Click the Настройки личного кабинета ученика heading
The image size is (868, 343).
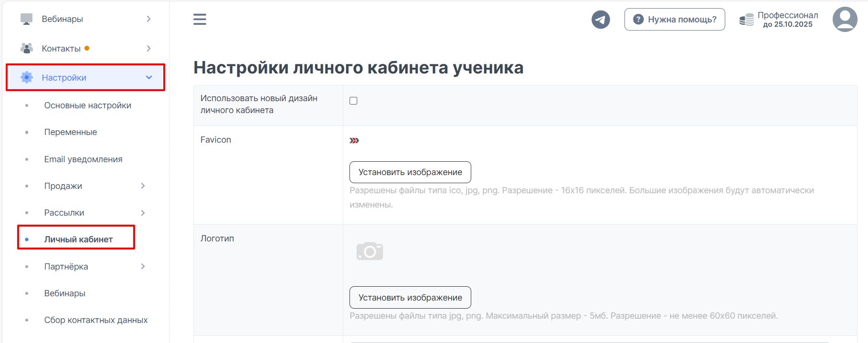pos(358,68)
